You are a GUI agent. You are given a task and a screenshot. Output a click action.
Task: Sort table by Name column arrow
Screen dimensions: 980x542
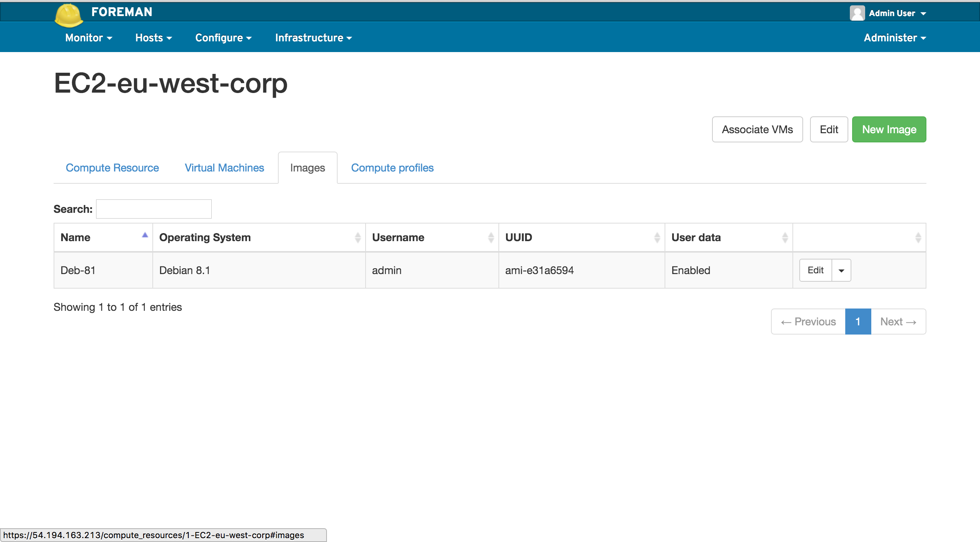click(x=145, y=235)
